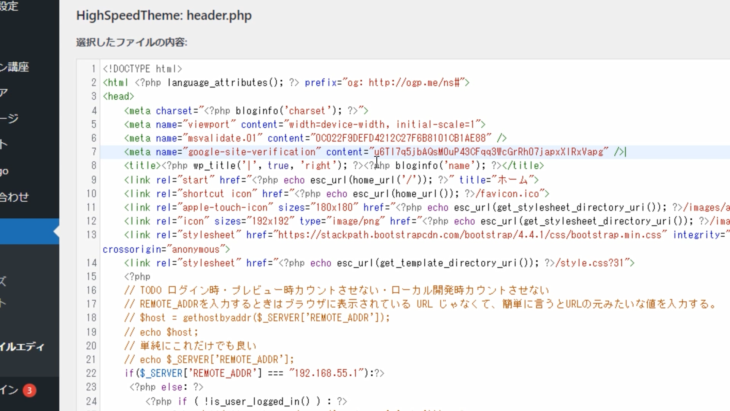730x411 pixels.
Task: Click line number 13 in the gutter
Action: [x=91, y=235]
